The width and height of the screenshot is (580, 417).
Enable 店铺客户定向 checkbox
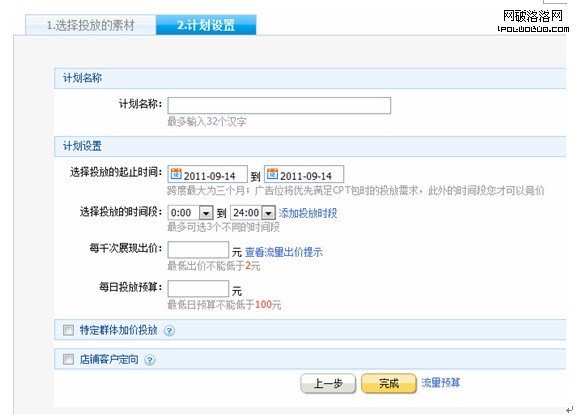68,359
